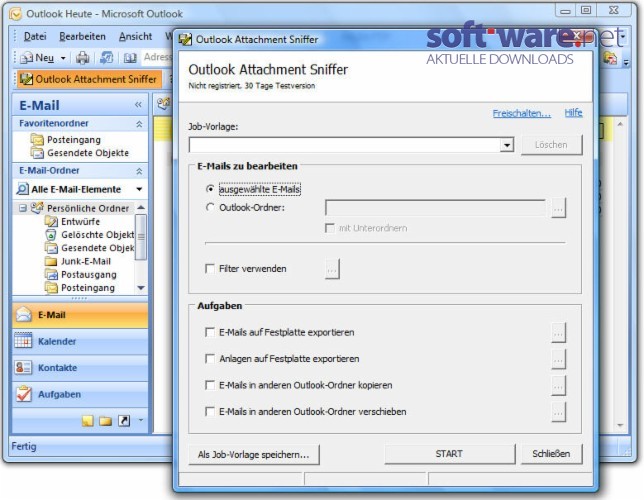Click the Adress search field in toolbar
Image resolution: width=644 pixels, height=500 pixels.
click(x=157, y=58)
